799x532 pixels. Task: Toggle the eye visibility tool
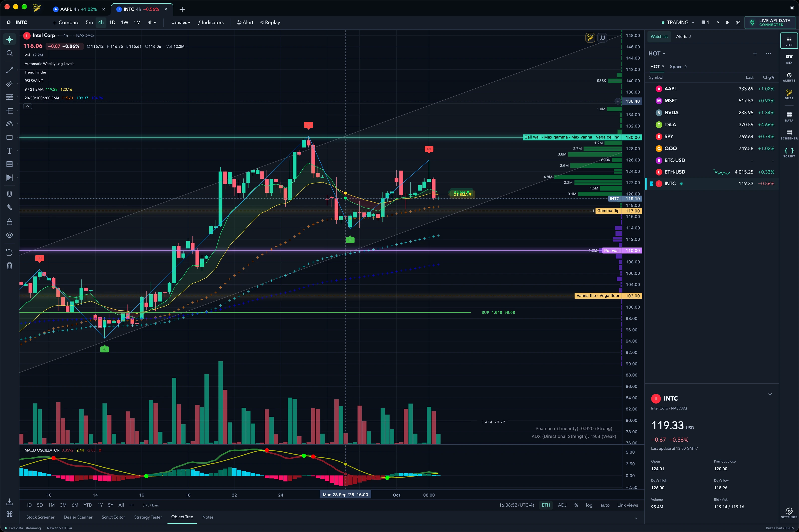9,235
